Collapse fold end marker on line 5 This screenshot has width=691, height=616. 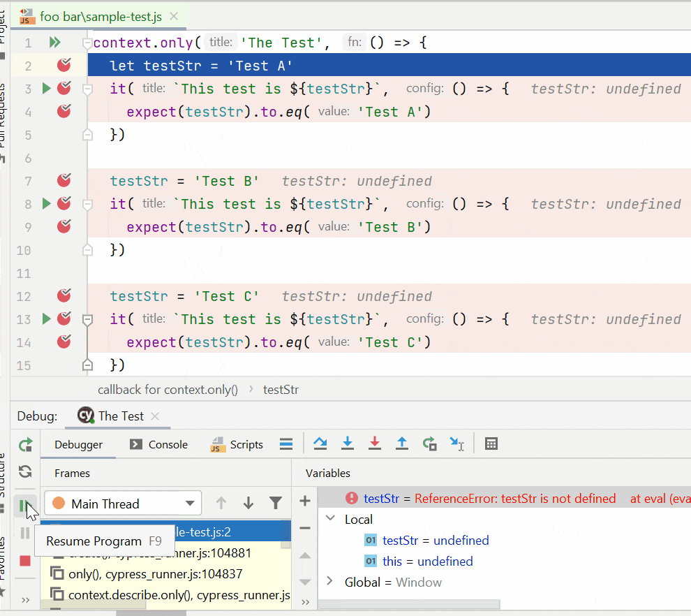pos(87,135)
